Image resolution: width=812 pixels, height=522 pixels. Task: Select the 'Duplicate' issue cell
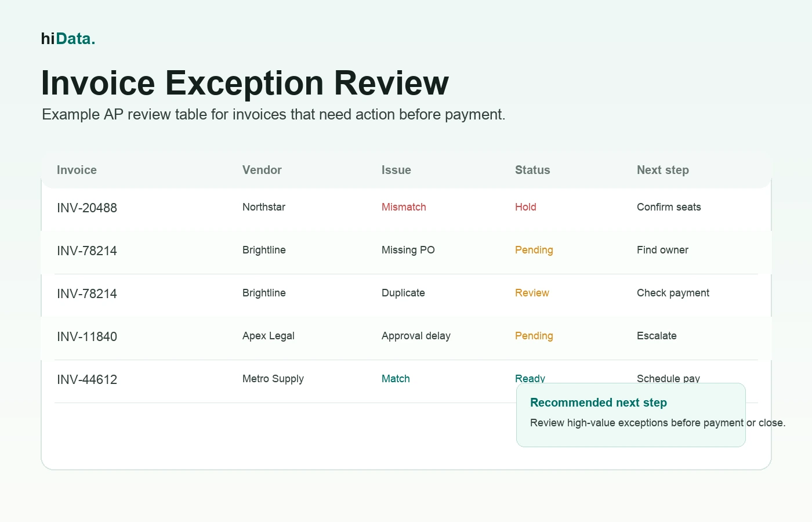[403, 293]
